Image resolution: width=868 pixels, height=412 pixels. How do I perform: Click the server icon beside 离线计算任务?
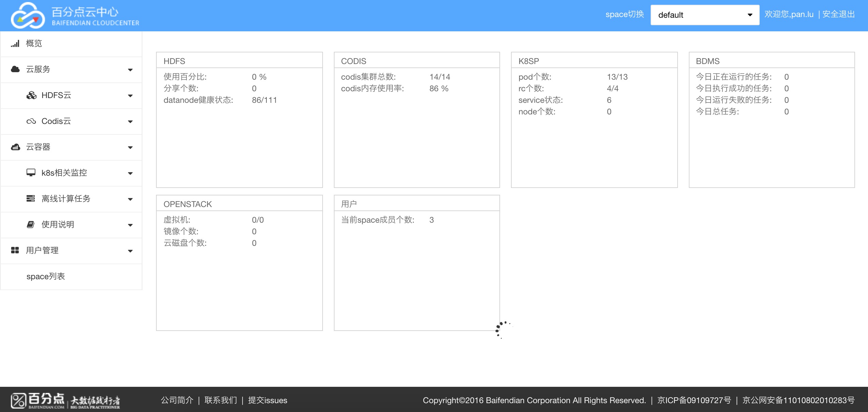pos(31,199)
